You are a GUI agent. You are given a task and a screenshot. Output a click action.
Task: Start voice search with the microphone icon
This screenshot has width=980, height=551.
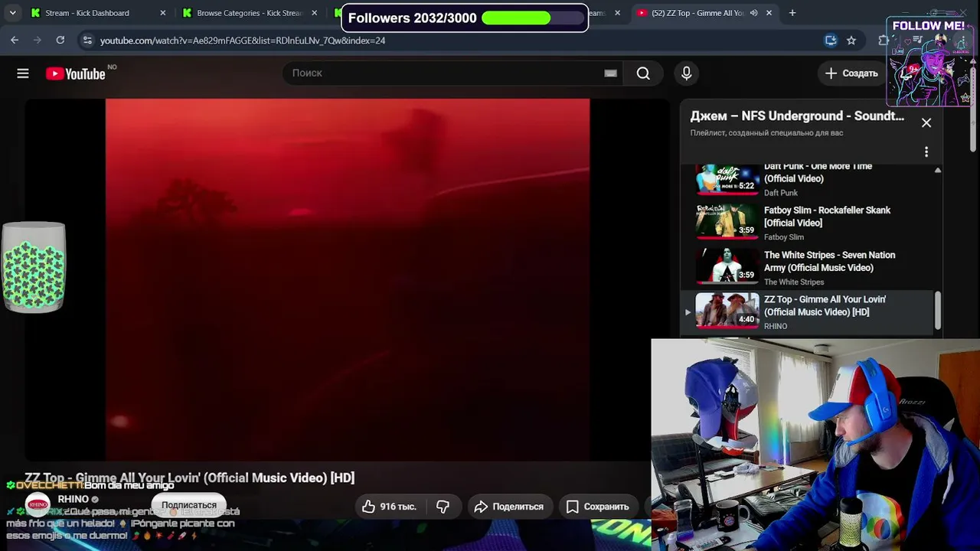click(x=686, y=73)
